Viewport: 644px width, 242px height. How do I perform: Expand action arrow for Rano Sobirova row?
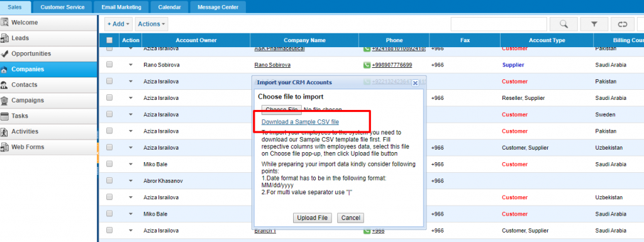coord(131,65)
